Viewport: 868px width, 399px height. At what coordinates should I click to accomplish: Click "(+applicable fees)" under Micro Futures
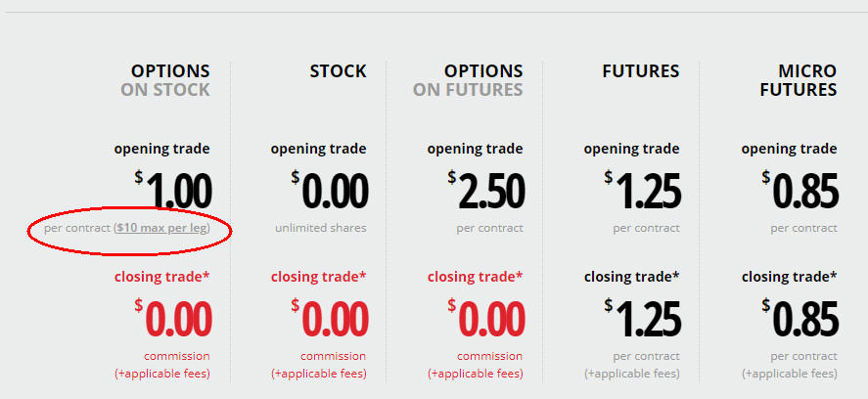pyautogui.click(x=789, y=374)
